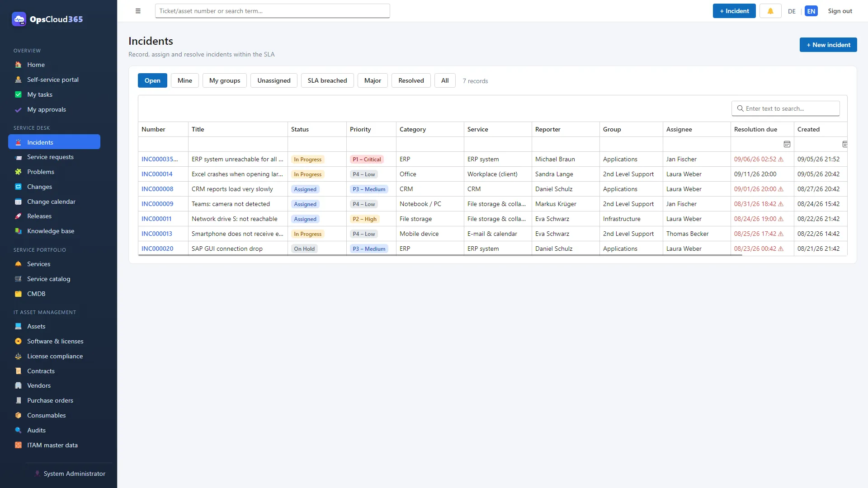Click 'Network drive S: not reachable' title
This screenshot has width=868, height=488.
(x=235, y=219)
